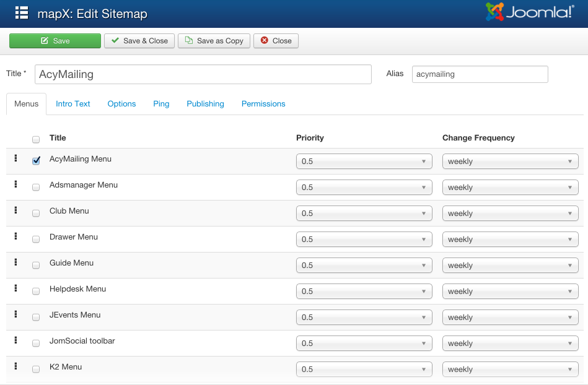Click the drag handle for Adsmanager Menu

pyautogui.click(x=15, y=184)
